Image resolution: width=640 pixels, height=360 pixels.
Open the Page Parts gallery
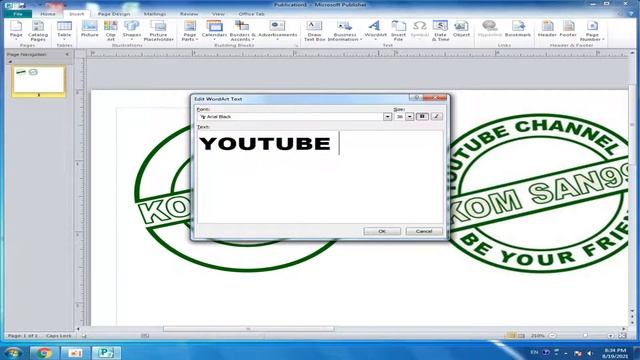pos(190,31)
